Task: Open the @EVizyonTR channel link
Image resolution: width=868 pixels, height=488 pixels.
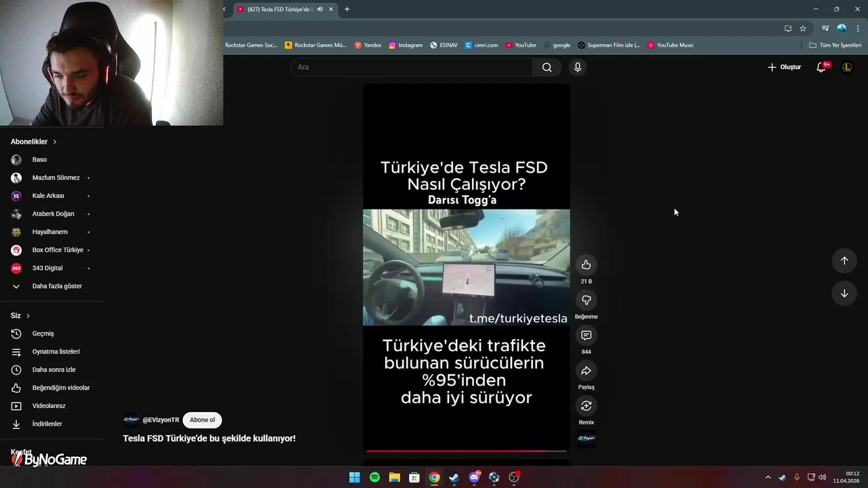Action: click(161, 420)
